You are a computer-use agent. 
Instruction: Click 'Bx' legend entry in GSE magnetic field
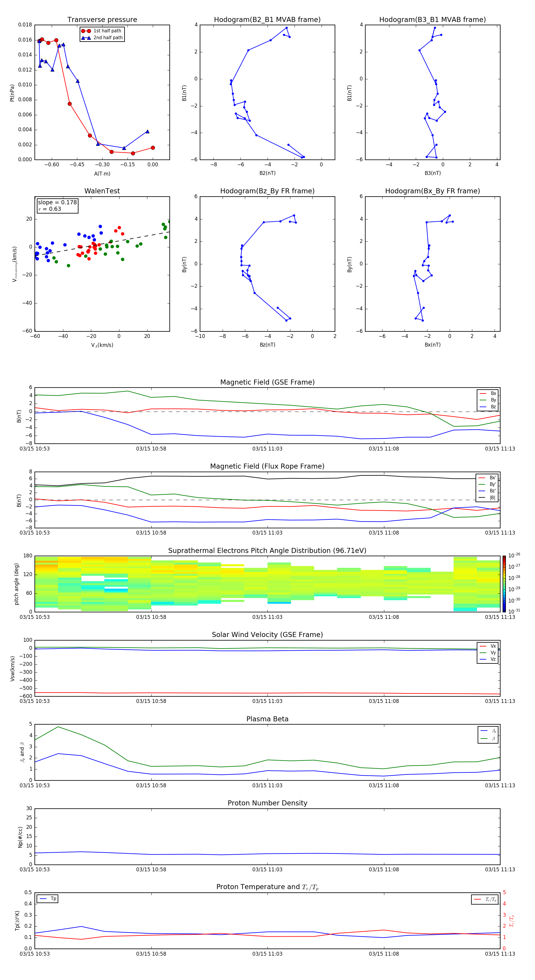click(x=488, y=393)
